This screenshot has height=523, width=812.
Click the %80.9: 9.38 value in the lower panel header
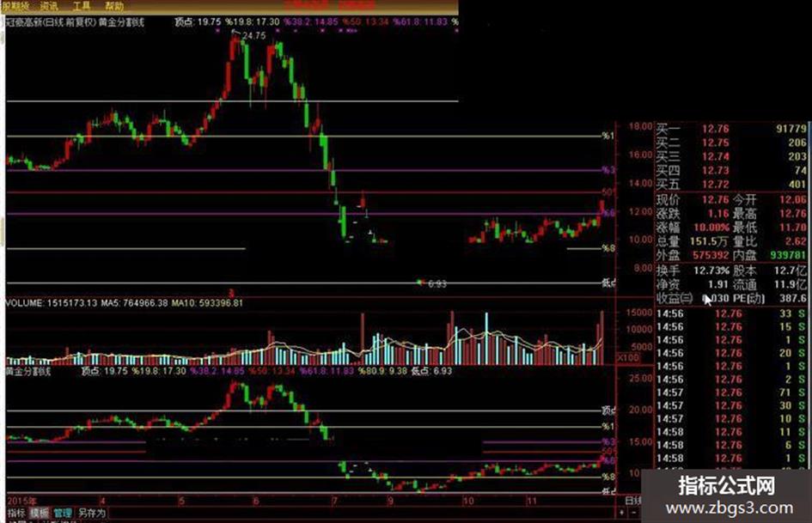pos(382,371)
